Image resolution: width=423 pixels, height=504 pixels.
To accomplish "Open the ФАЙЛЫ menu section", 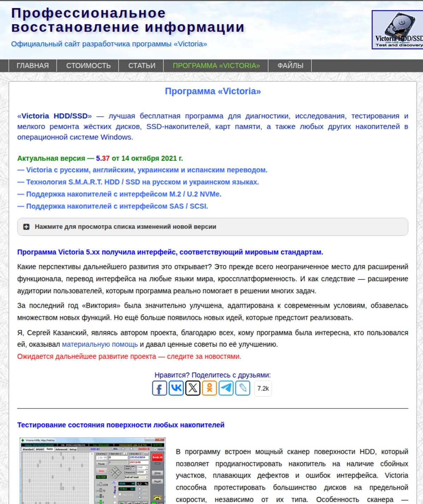I will coord(290,66).
